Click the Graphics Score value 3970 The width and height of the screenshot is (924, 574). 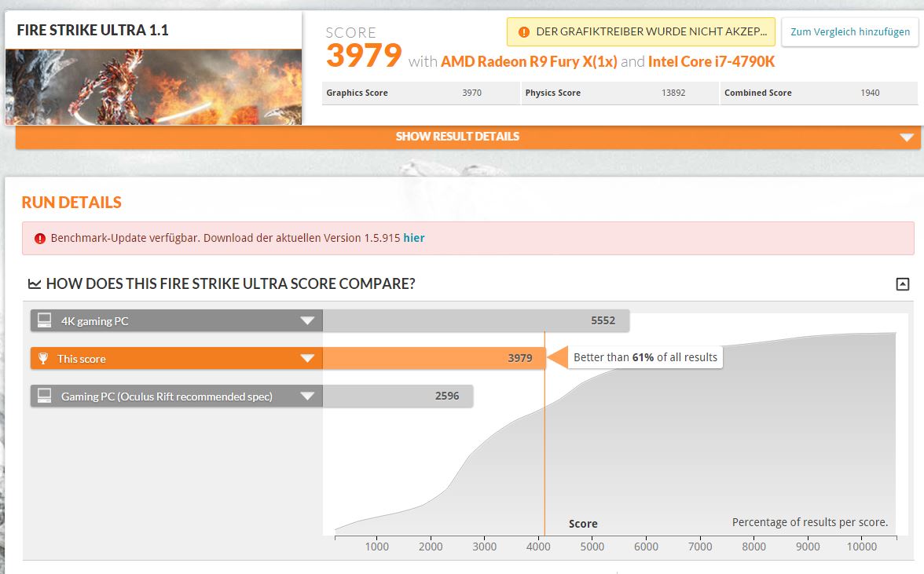[x=471, y=93]
